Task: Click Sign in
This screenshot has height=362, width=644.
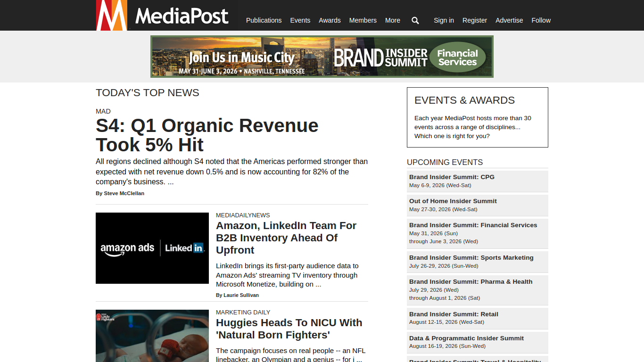Action: (x=444, y=20)
